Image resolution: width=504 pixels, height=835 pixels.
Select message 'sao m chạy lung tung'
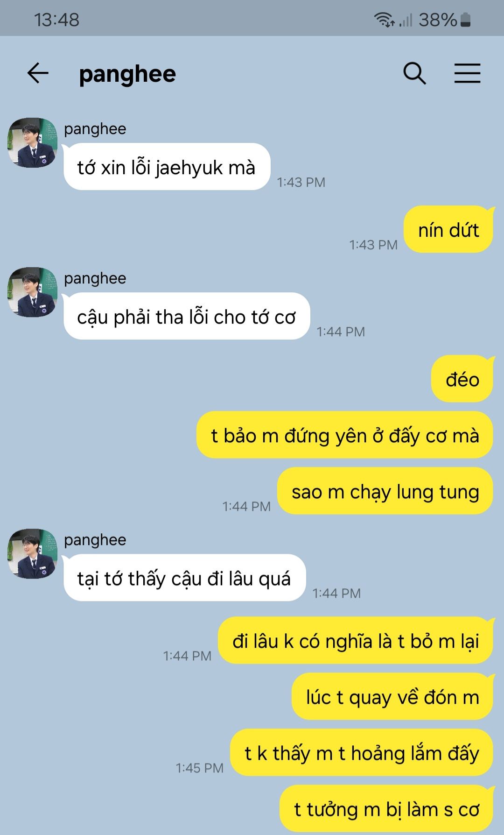tap(385, 491)
